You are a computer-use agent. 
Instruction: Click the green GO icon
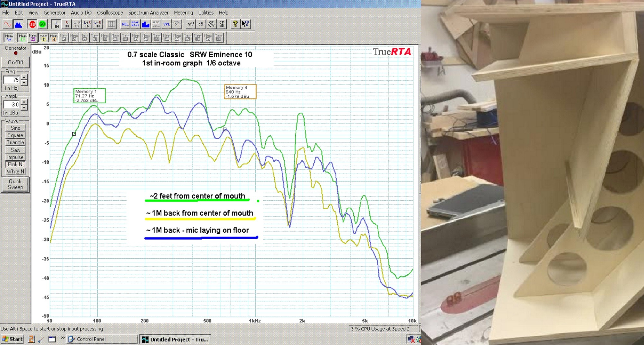click(x=43, y=24)
